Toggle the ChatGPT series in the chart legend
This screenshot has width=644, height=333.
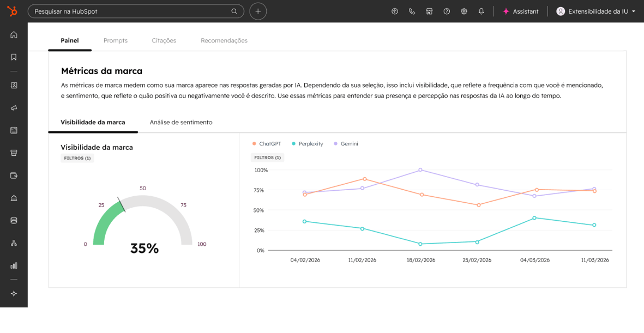(267, 143)
